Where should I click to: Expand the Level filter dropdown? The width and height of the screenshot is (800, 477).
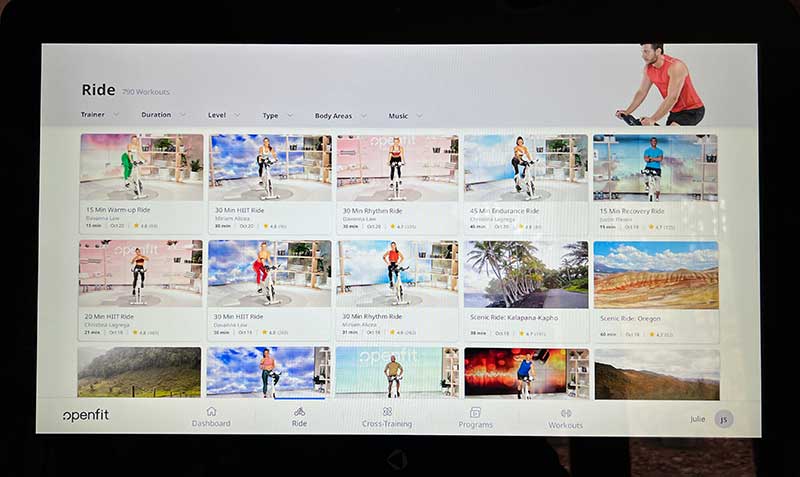[223, 115]
